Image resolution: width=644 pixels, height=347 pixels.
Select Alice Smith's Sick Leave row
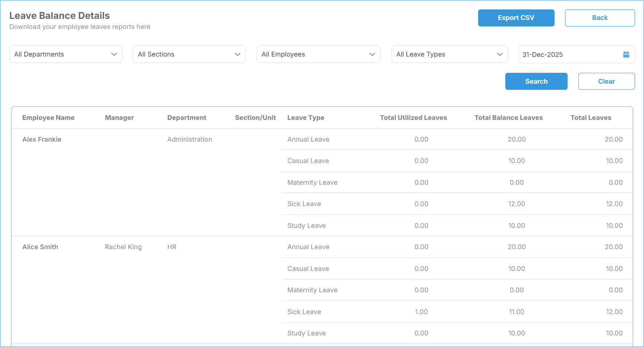(x=457, y=312)
